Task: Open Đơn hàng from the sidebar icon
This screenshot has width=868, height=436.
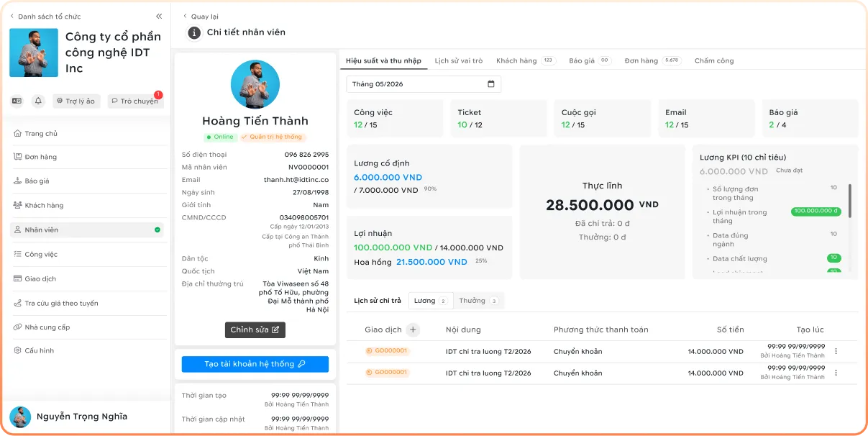Action: (17, 157)
